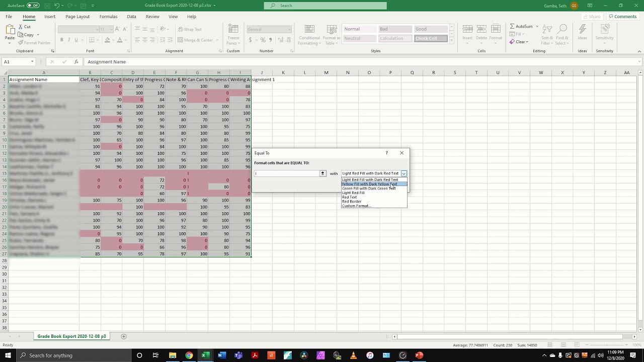Click the Copy icon in Clipboard
The image size is (644, 362).
pos(21,35)
